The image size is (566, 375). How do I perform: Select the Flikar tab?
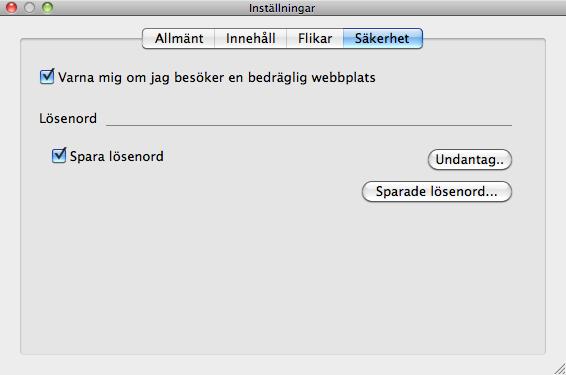pyautogui.click(x=315, y=38)
